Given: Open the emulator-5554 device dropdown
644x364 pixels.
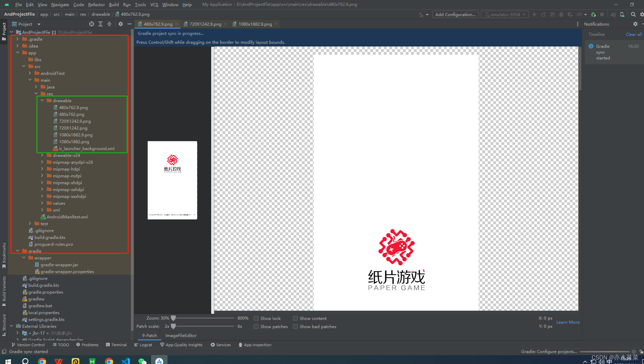Looking at the screenshot, I should click(505, 14).
